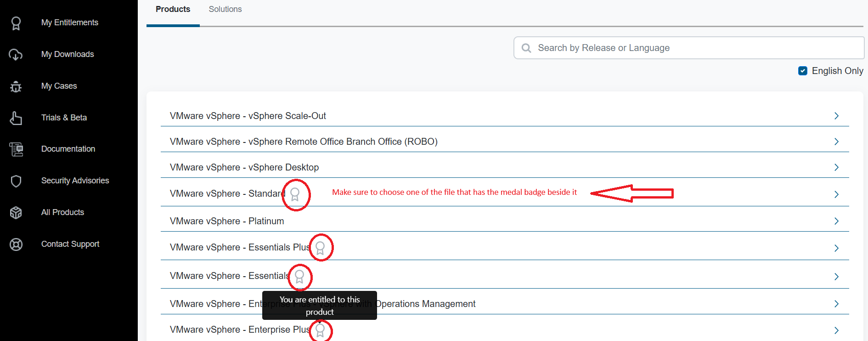Screen dimensions: 868x341
Task: Click the Search by Release or Language field
Action: (x=689, y=48)
